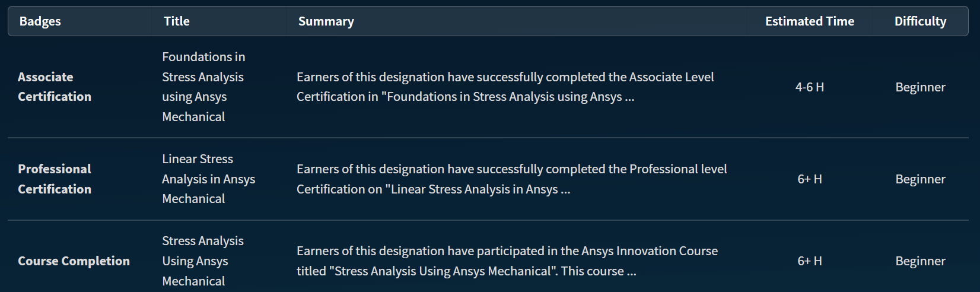980x292 pixels.
Task: Open Linear Stress Analysis in Ansys Mechanical
Action: [x=208, y=179]
